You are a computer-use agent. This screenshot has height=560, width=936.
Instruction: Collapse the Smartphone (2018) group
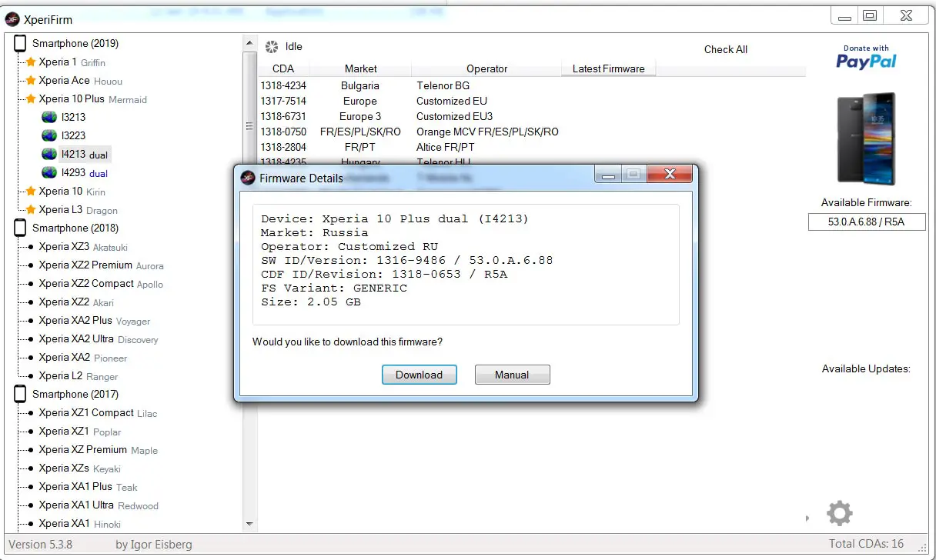point(75,228)
